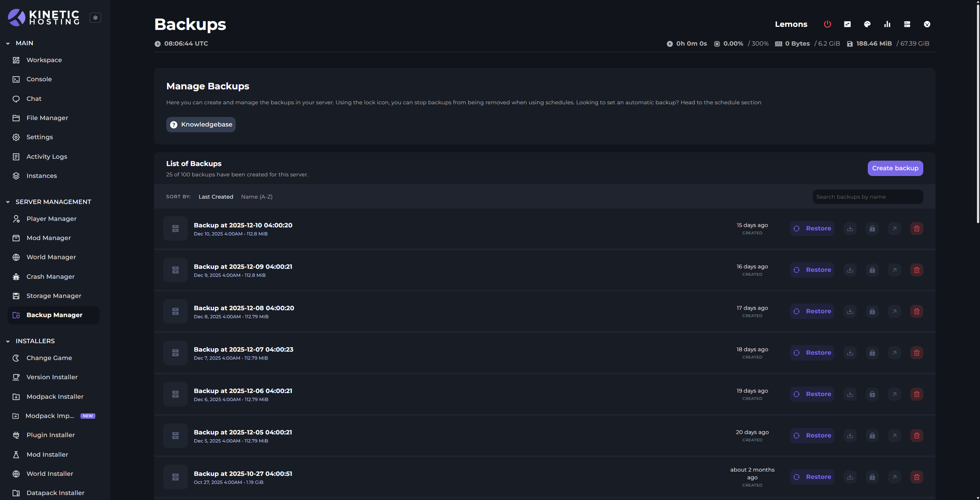Click the red power icon in header
Viewport: 980px width, 500px height.
(827, 24)
